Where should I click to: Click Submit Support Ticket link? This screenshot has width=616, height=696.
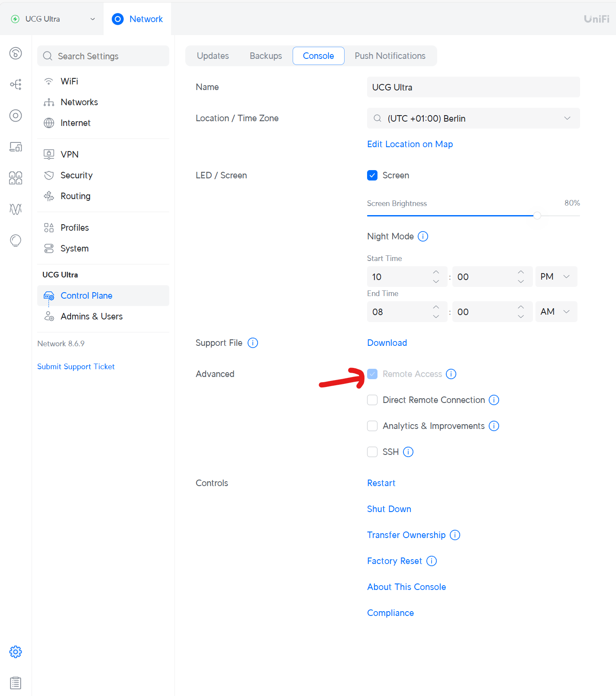(76, 367)
